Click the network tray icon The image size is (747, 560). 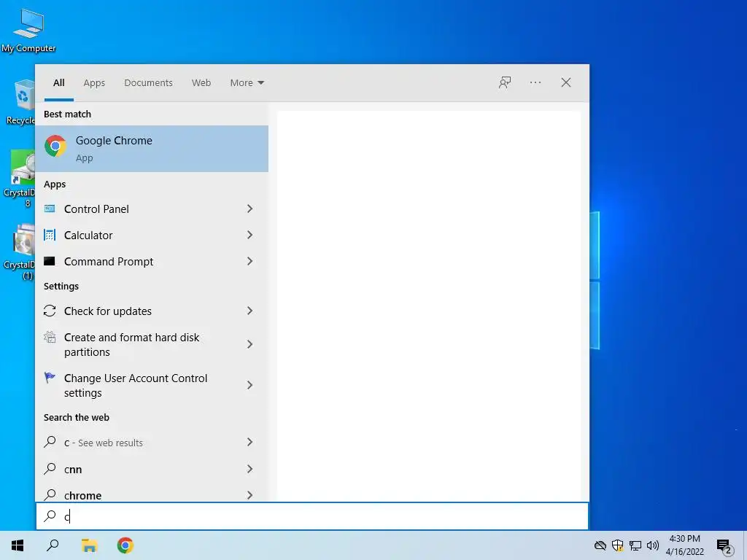click(x=635, y=545)
